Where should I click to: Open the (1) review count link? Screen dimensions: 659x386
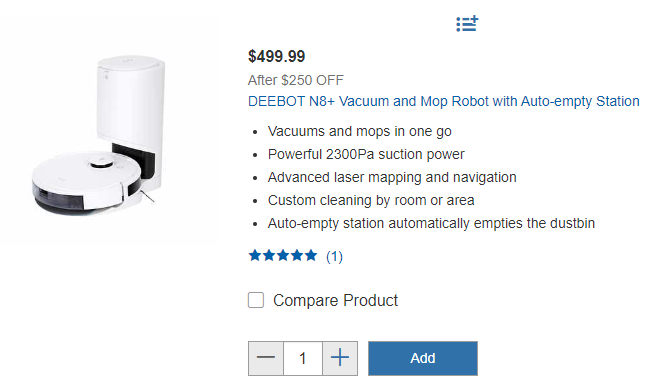(335, 256)
